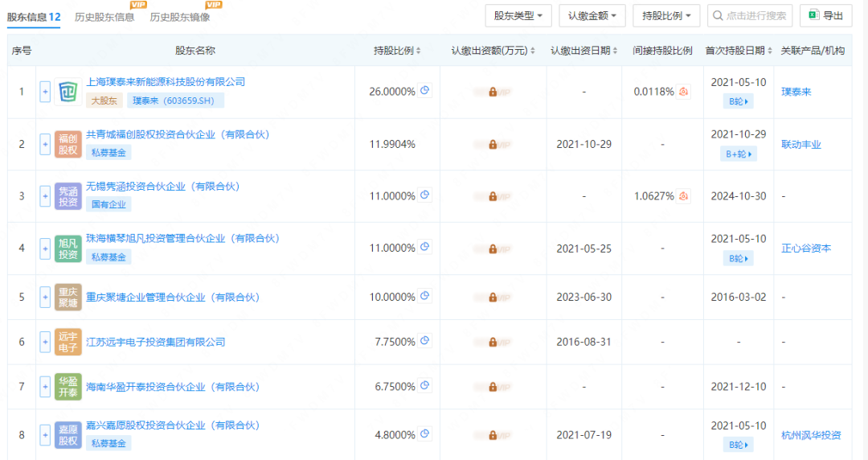This screenshot has width=868, height=460.
Task: Open the 认缴金额 dropdown filter
Action: (x=592, y=15)
